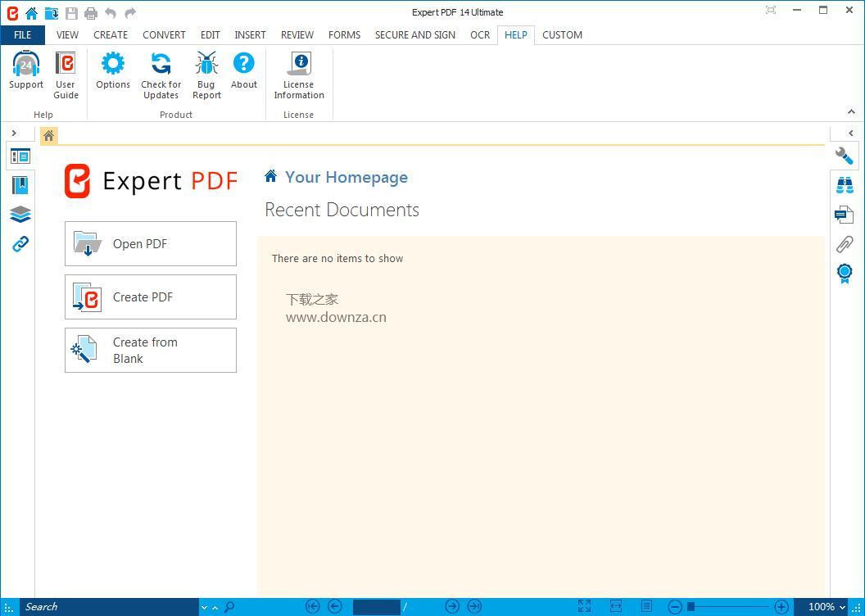Open the Layers panel icon

20,214
